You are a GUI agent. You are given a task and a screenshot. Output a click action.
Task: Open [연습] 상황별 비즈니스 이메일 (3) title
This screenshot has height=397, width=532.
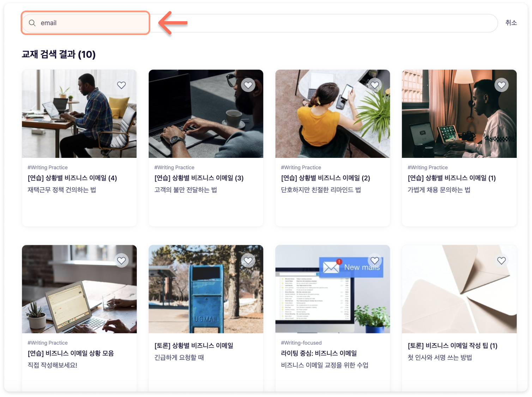(199, 178)
